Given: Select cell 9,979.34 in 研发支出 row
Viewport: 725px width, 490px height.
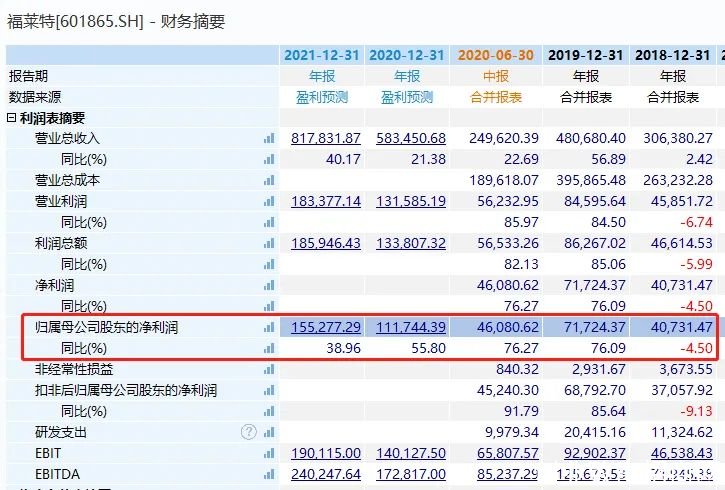Looking at the screenshot, I should tap(512, 432).
